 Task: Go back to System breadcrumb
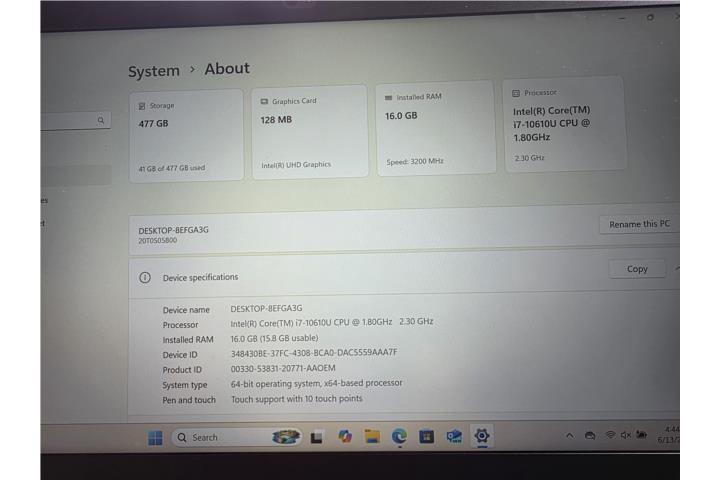click(x=154, y=71)
